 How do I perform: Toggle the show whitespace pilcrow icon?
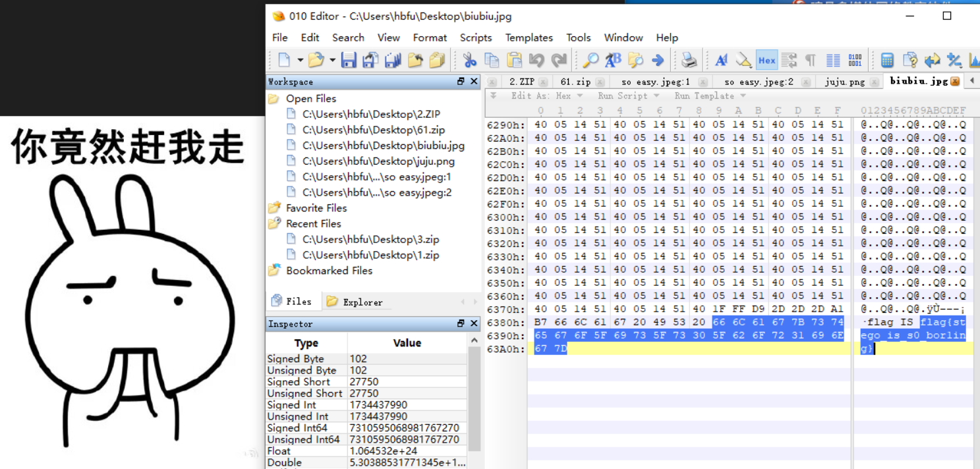[x=811, y=61]
